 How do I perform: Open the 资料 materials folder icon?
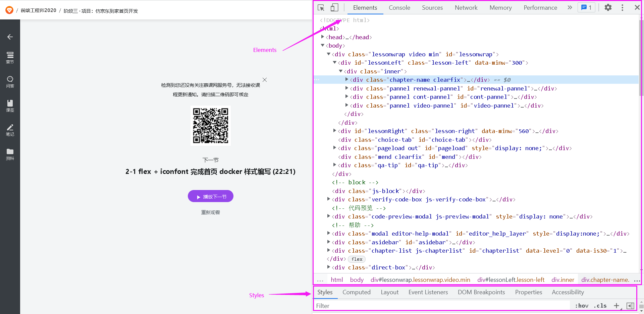(x=10, y=154)
